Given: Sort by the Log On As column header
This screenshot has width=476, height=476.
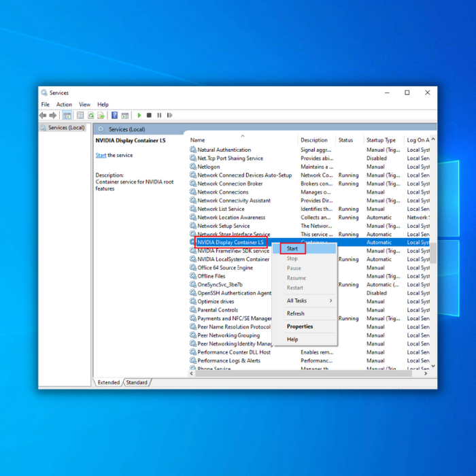Looking at the screenshot, I should 418,140.
